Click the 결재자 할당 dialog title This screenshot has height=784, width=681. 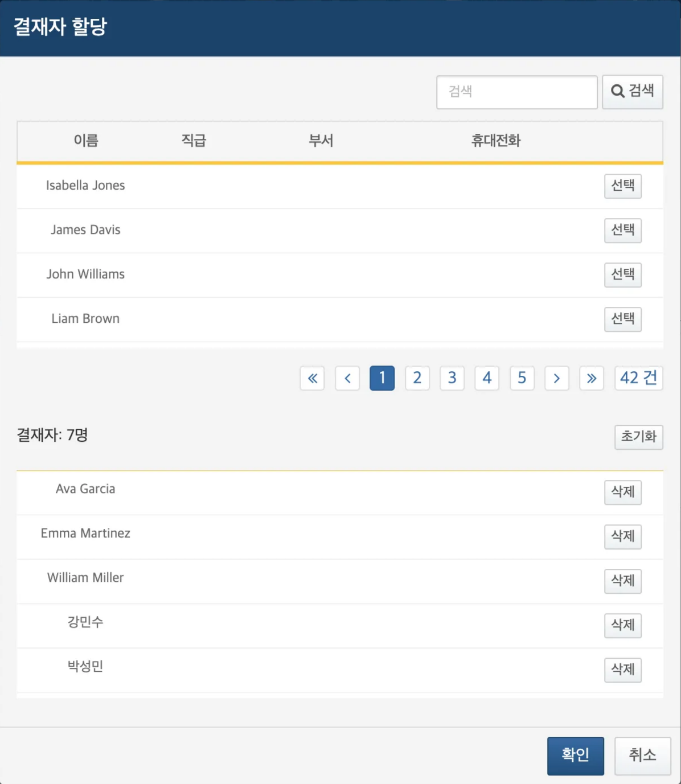60,27
